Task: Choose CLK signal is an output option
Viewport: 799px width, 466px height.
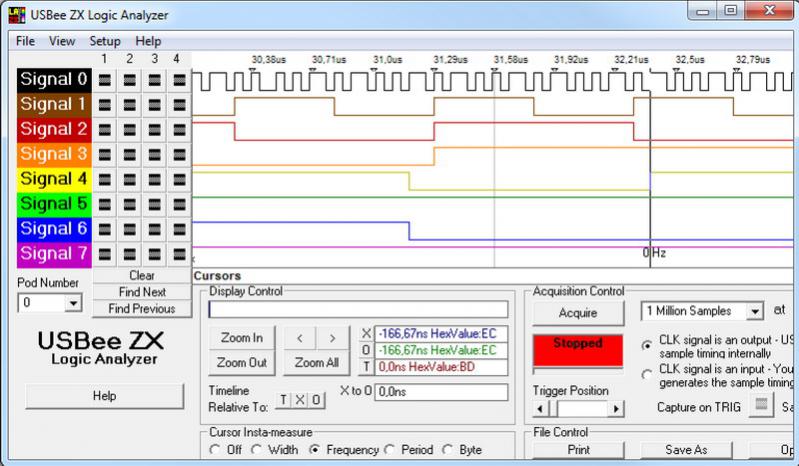Action: click(646, 345)
